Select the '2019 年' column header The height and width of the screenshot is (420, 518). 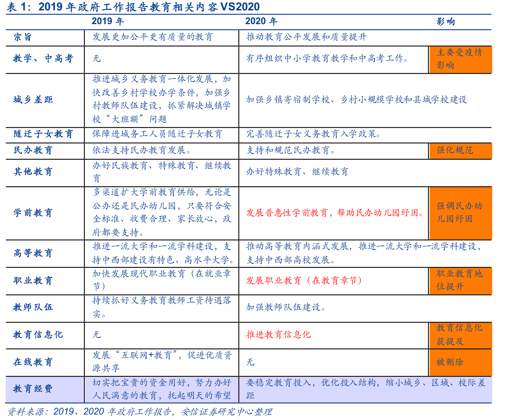click(x=108, y=21)
